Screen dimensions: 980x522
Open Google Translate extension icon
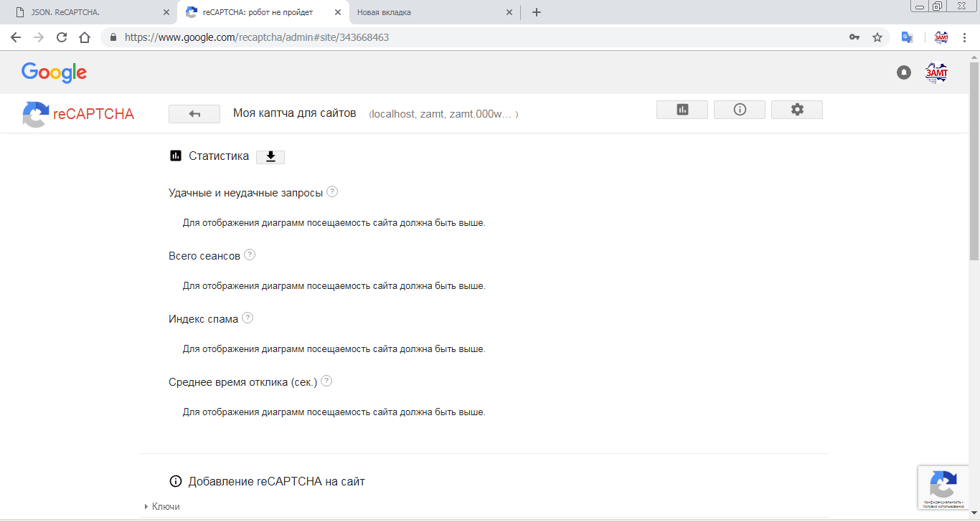click(907, 37)
